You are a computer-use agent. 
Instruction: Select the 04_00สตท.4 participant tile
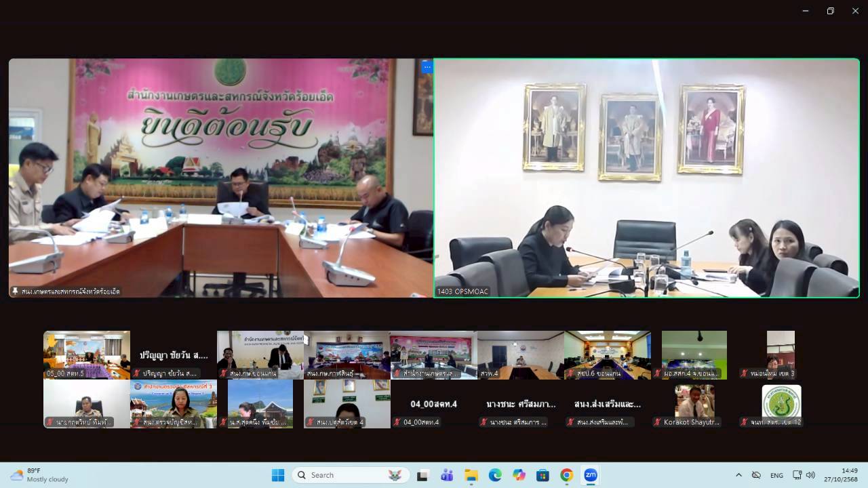434,405
